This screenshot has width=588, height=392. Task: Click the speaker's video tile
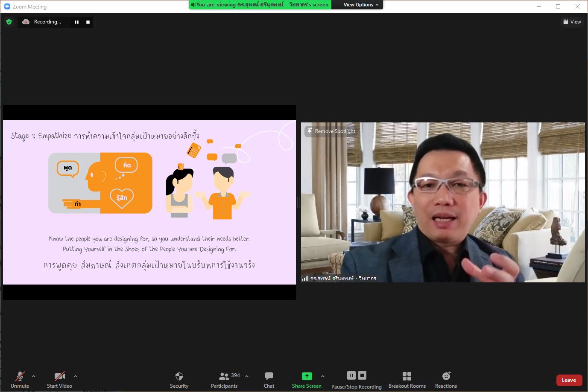click(x=443, y=202)
